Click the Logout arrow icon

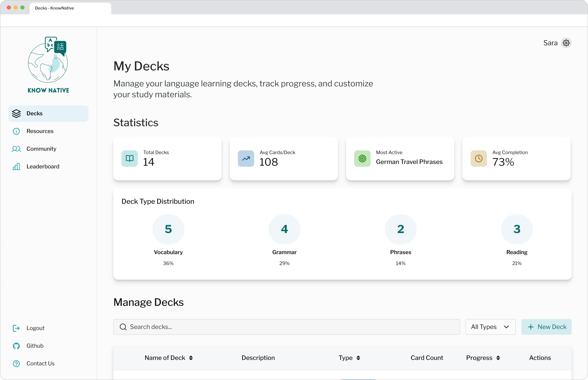[16, 328]
